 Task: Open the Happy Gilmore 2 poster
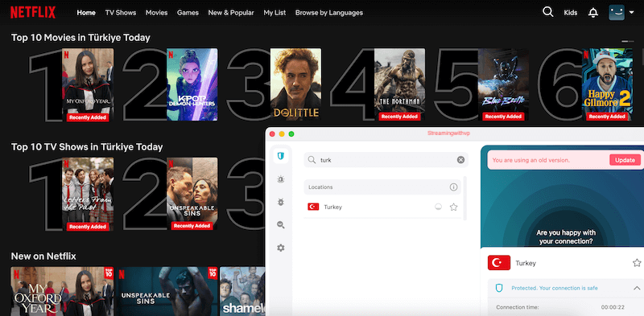pos(608,85)
